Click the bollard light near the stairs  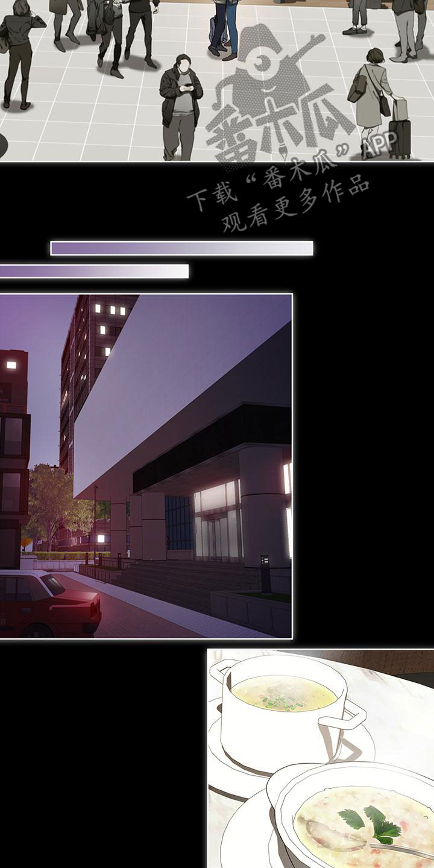click(265, 573)
